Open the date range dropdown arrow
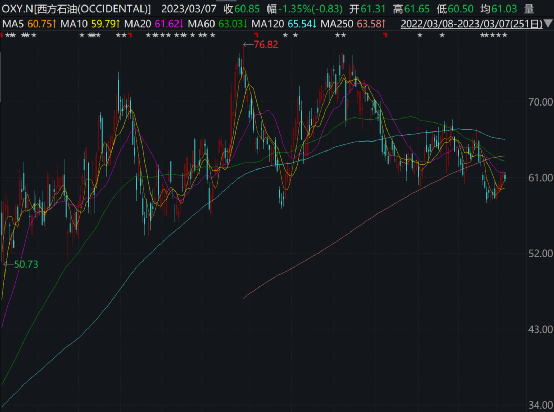The height and width of the screenshot is (412, 554). pyautogui.click(x=548, y=24)
